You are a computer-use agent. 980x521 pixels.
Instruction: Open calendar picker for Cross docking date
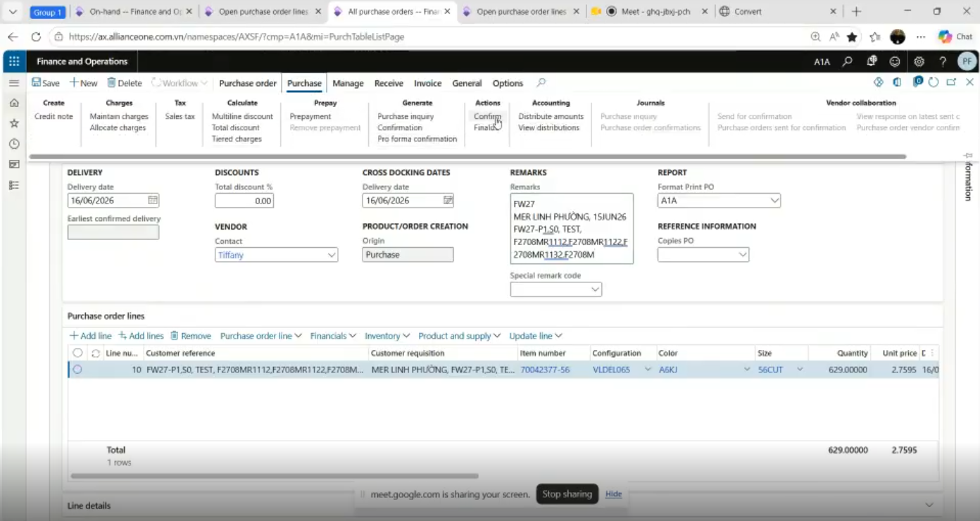point(448,200)
